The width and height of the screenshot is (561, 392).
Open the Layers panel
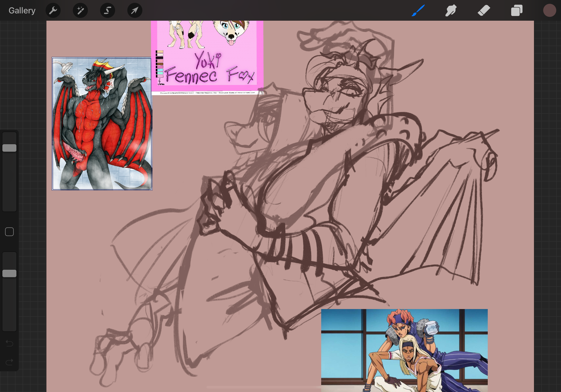pos(517,11)
